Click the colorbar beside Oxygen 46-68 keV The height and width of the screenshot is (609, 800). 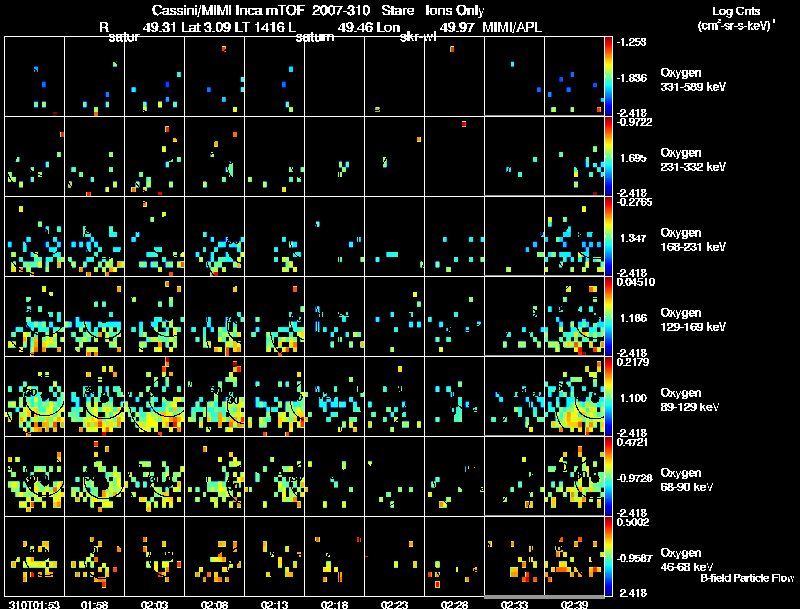(x=608, y=556)
